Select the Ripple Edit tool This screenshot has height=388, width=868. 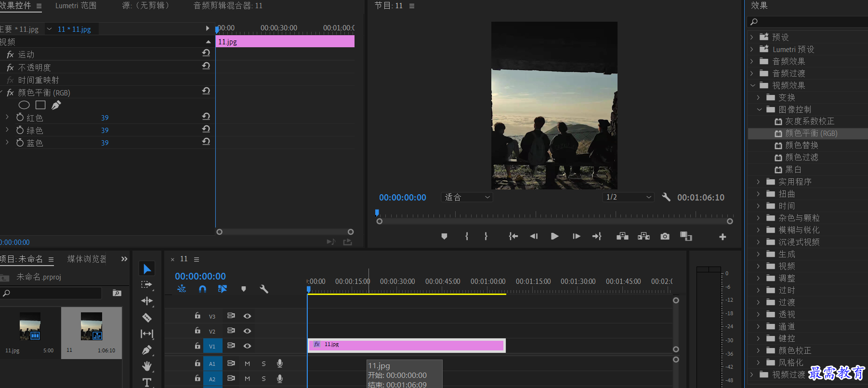(147, 301)
